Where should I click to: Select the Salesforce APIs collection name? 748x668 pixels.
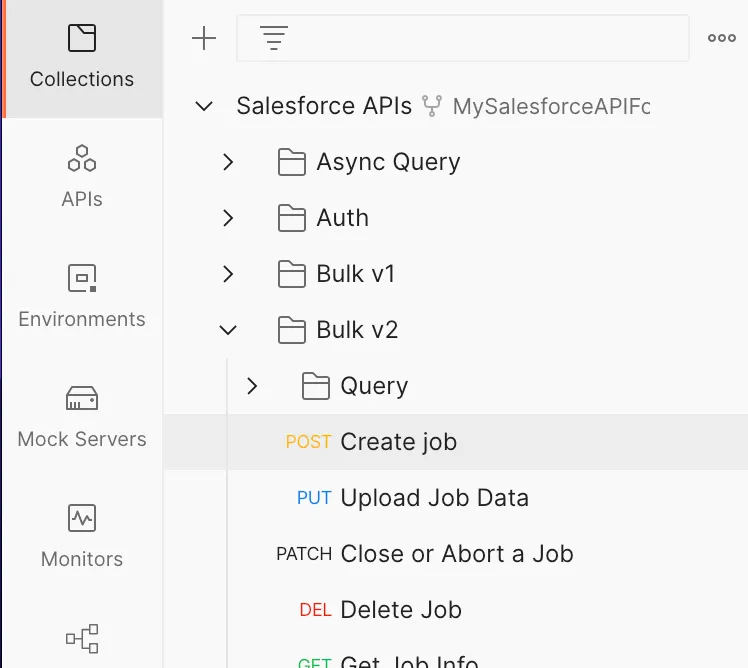[324, 105]
